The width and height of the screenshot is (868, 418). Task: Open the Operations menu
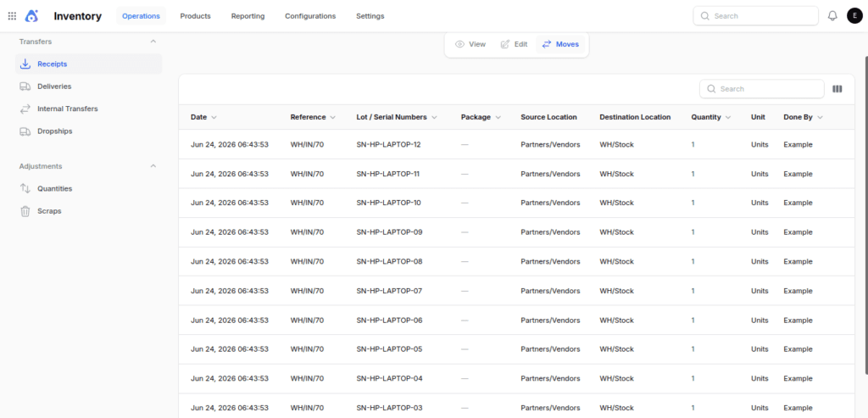tap(142, 16)
